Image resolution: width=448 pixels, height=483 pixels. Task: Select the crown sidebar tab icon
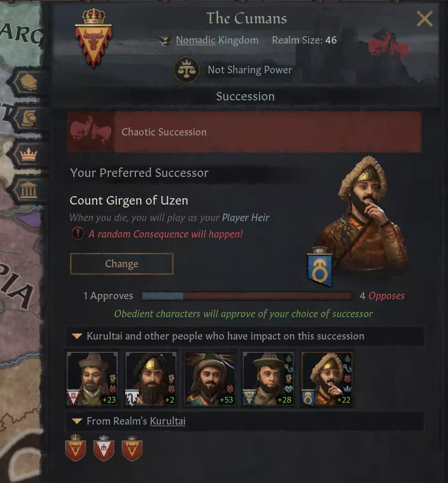click(28, 154)
